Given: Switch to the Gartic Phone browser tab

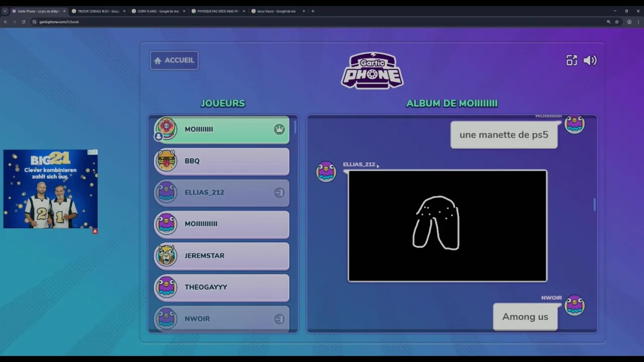Looking at the screenshot, I should click(x=39, y=11).
